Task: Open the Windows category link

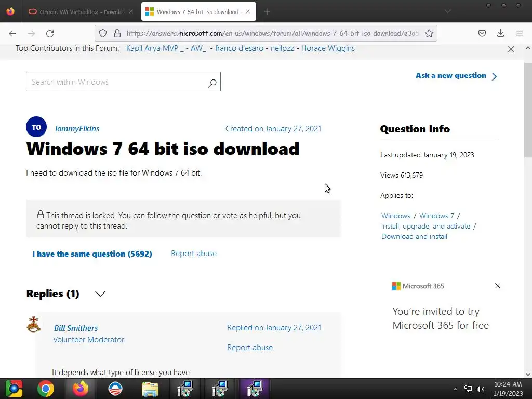Action: 395,216
